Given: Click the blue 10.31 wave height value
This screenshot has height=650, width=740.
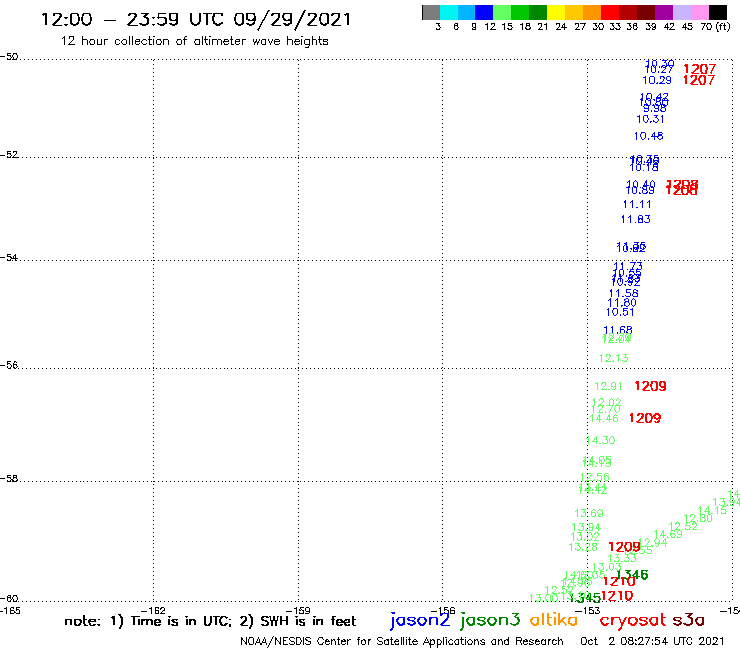Looking at the screenshot, I should (650, 119).
